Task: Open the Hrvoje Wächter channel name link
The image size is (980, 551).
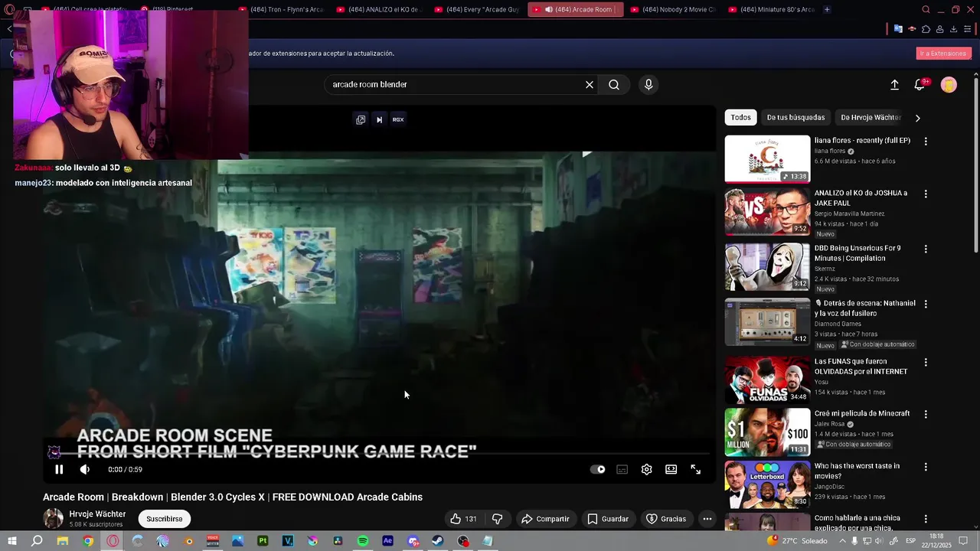Action: [x=97, y=514]
